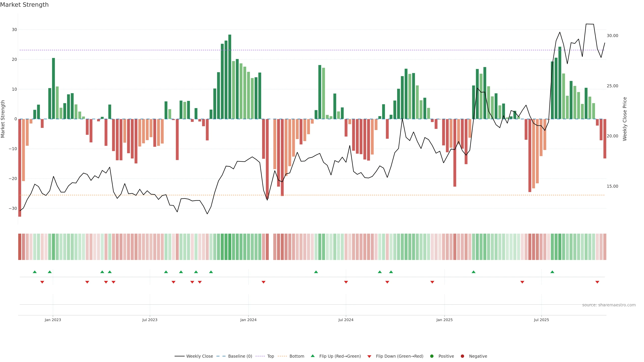This screenshot has width=644, height=362.
Task: Click the last red flip-down marker at far right
Action: pos(597,282)
